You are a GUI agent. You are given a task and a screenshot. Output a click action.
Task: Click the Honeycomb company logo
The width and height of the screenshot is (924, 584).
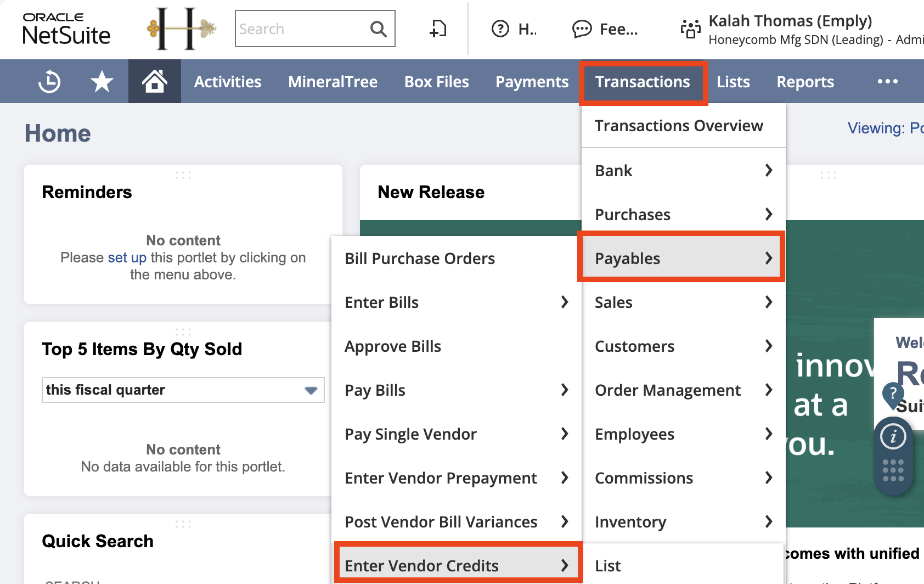tap(182, 29)
